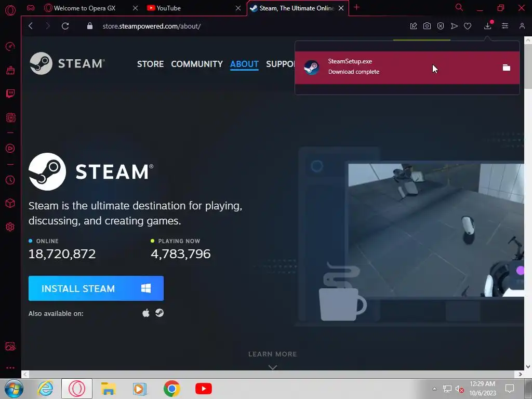This screenshot has width=532, height=399.
Task: Show SteamSetup.exe in folder
Action: 506,68
